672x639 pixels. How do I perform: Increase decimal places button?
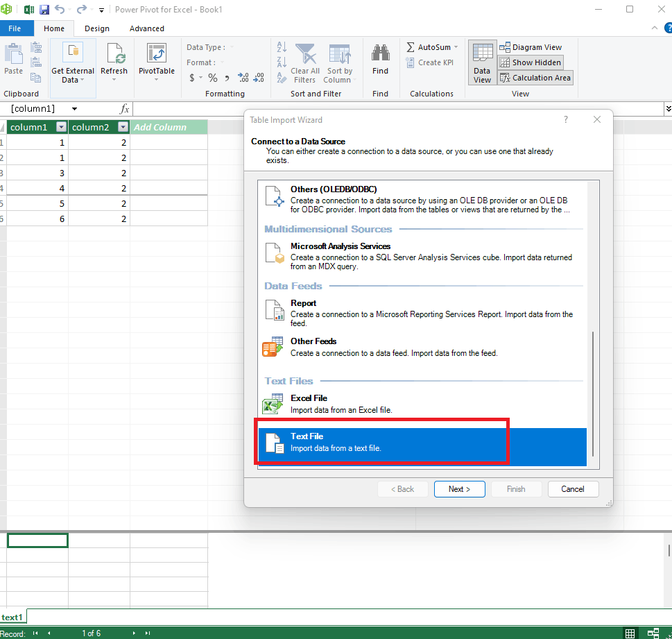(243, 78)
